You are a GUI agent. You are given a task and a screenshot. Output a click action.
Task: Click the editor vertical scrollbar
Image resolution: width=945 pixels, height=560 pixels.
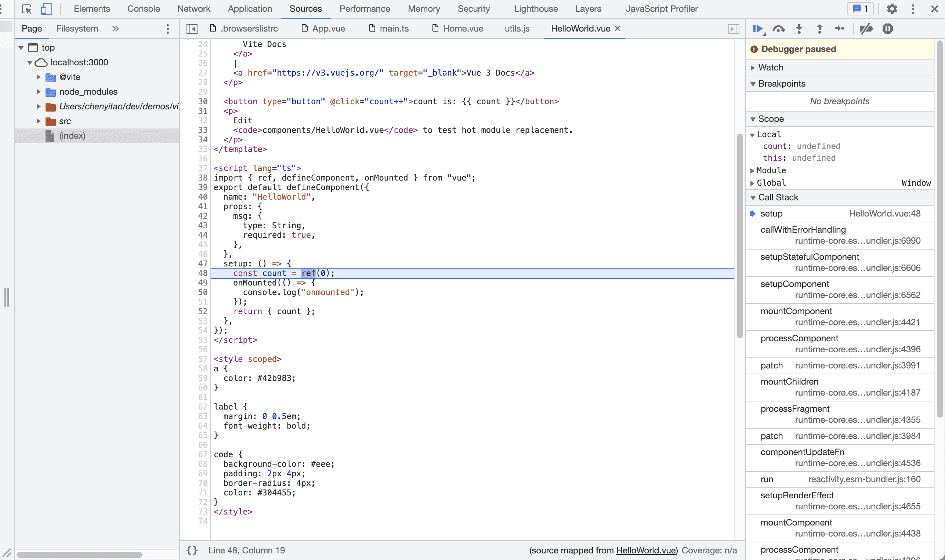740,236
